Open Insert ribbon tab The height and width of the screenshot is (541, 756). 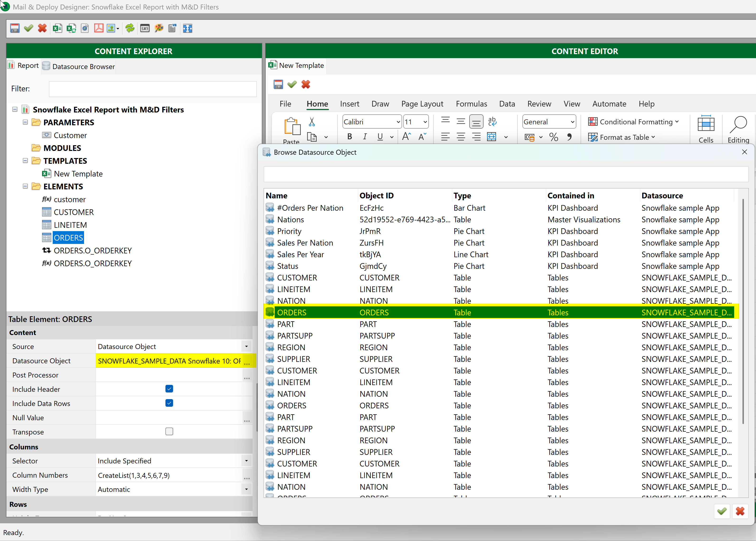(349, 104)
